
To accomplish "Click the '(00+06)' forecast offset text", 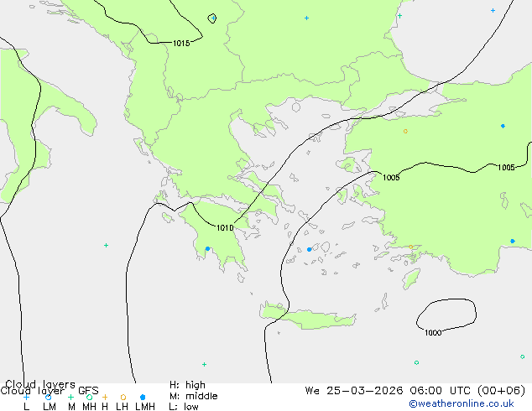I will [x=502, y=390].
